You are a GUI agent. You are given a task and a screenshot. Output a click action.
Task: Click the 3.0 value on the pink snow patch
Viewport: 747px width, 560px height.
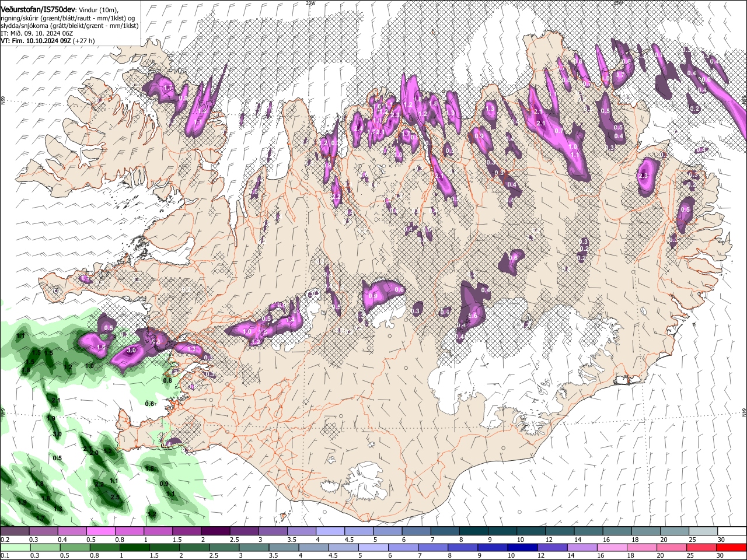131,351
